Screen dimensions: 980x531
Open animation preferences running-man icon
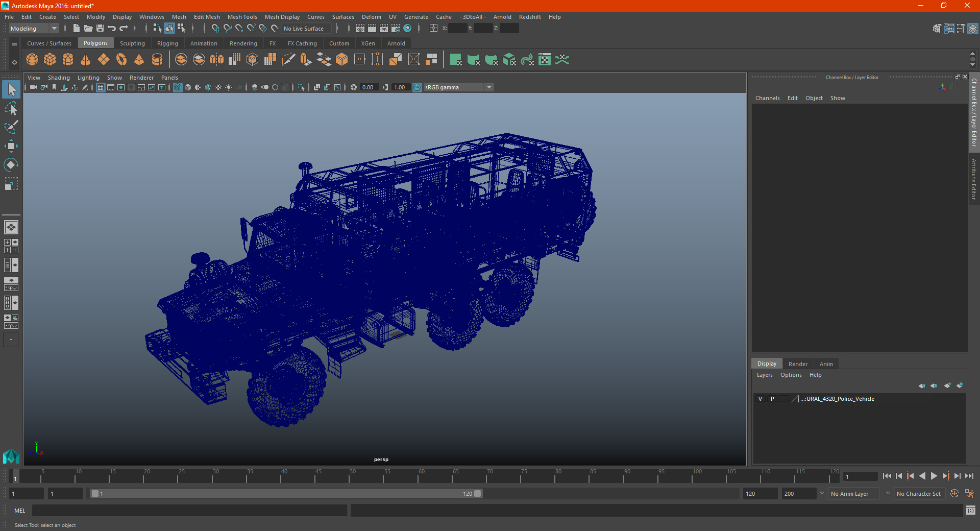coord(969,494)
